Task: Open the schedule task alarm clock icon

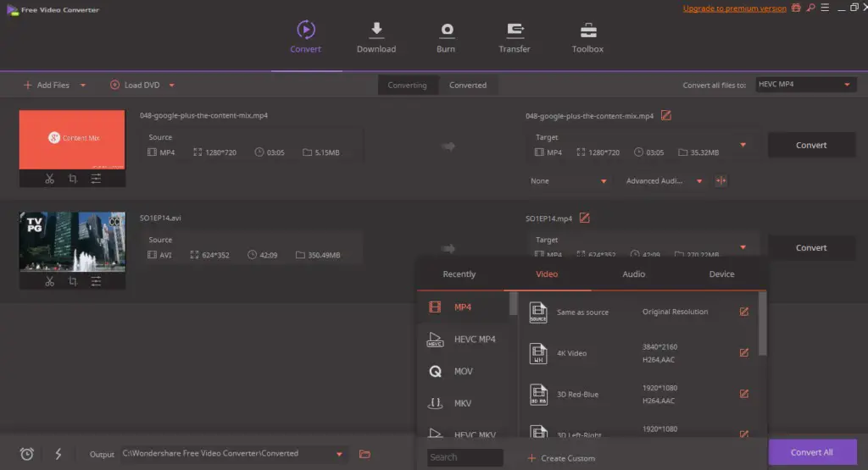Action: tap(26, 454)
